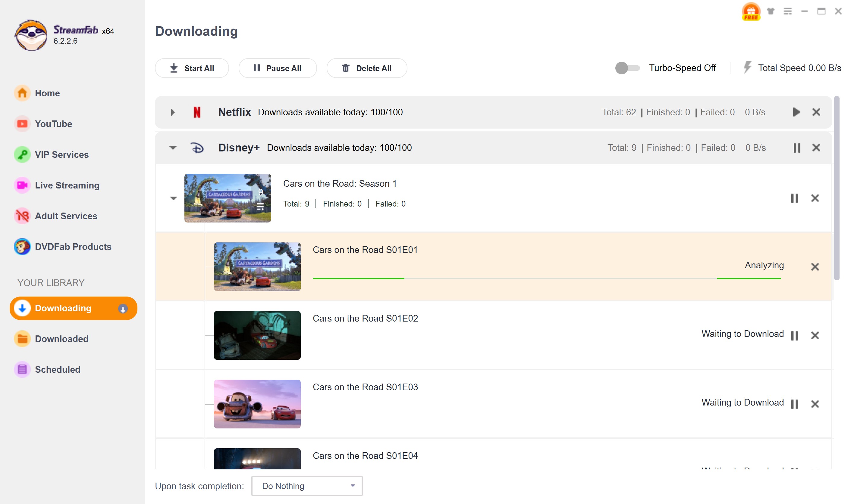Click the Netflix Total: 62 counter
This screenshot has width=851, height=504.
(619, 112)
